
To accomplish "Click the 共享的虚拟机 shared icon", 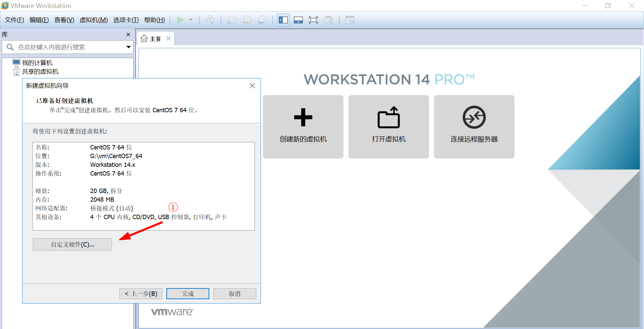I will pos(16,71).
